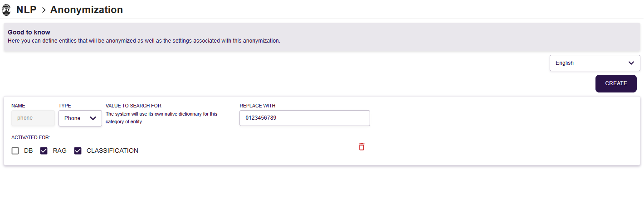Screen dimensions: 644x204
Task: Enable the DB checkbox
Action: (x=15, y=151)
